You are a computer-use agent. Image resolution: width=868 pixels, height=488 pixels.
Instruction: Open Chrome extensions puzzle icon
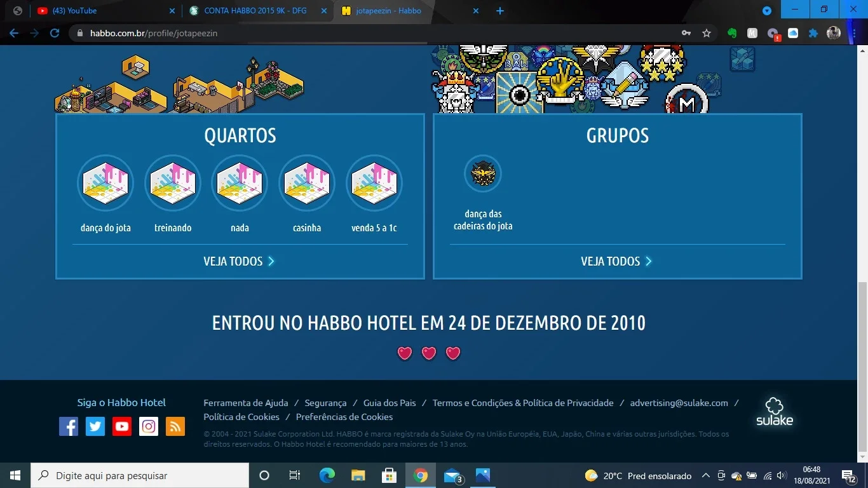point(813,33)
